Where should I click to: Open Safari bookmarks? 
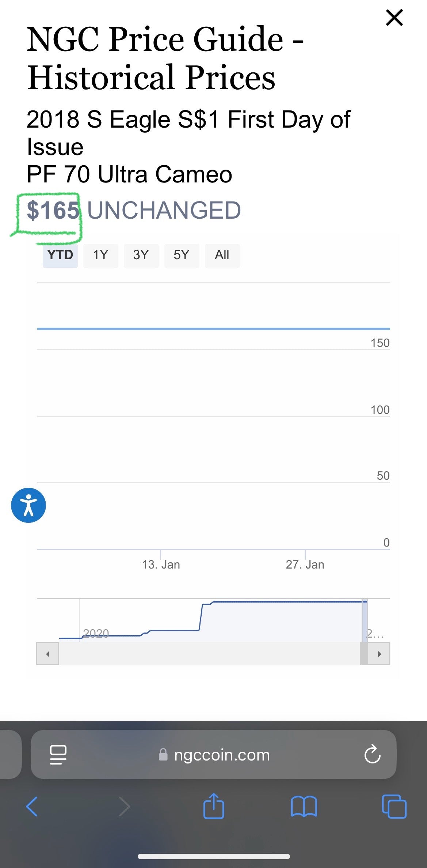pos(304,807)
